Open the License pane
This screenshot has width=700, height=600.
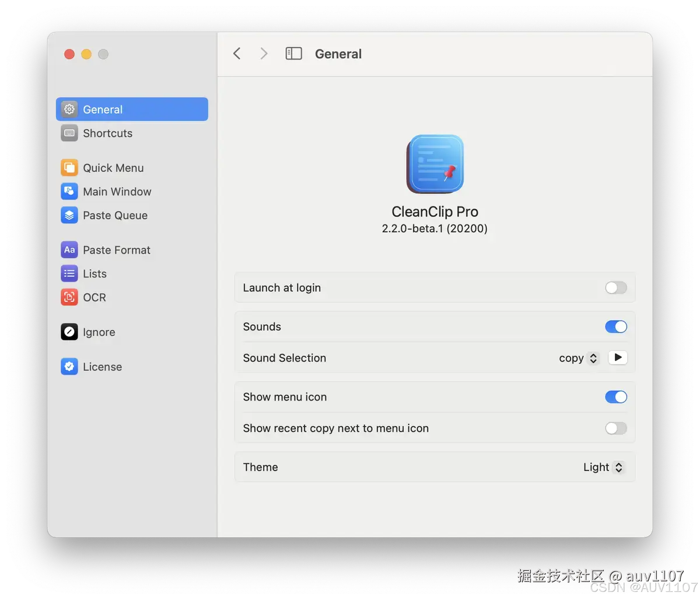(x=132, y=367)
